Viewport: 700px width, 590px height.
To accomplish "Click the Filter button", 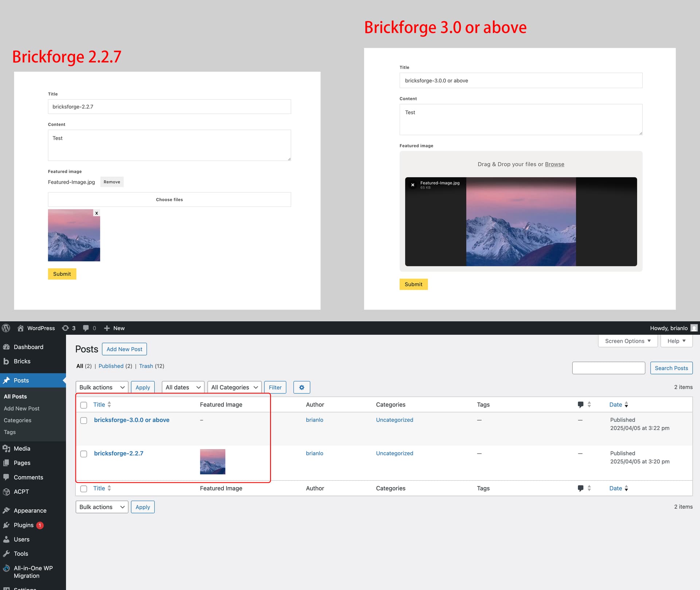I will [x=275, y=387].
